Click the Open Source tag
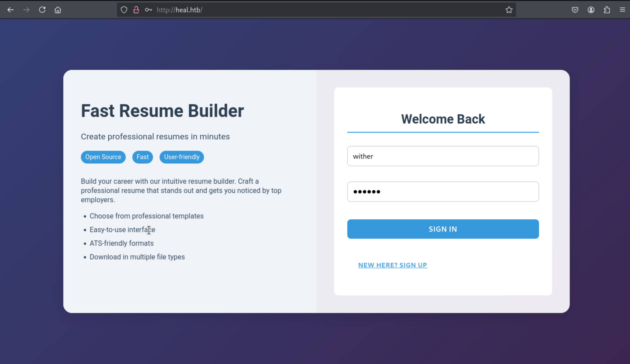Screen dimensions: 630x364 [x=103, y=157]
